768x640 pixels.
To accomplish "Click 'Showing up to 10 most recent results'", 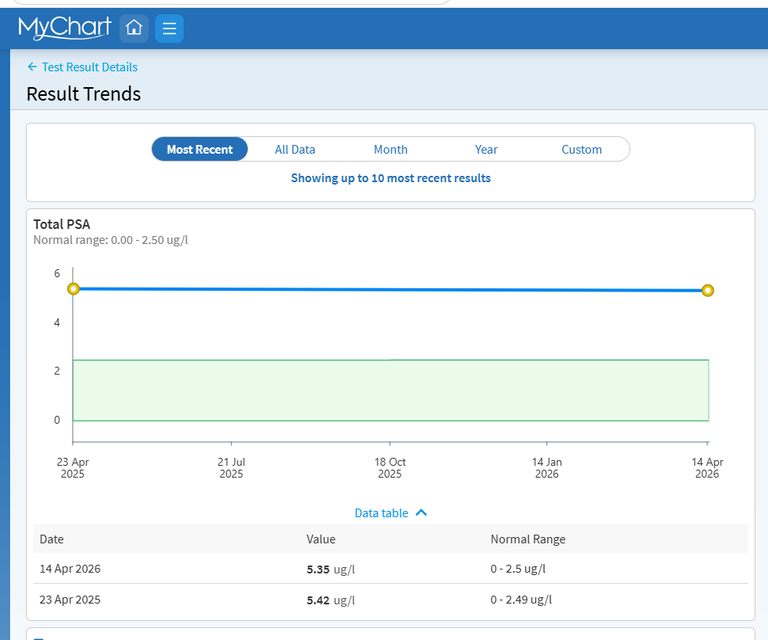I will [390, 178].
